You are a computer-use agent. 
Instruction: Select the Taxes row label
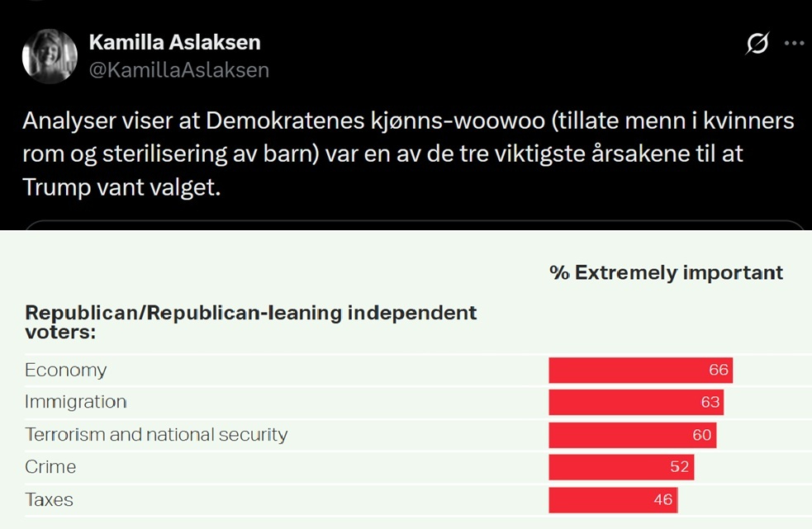[49, 499]
